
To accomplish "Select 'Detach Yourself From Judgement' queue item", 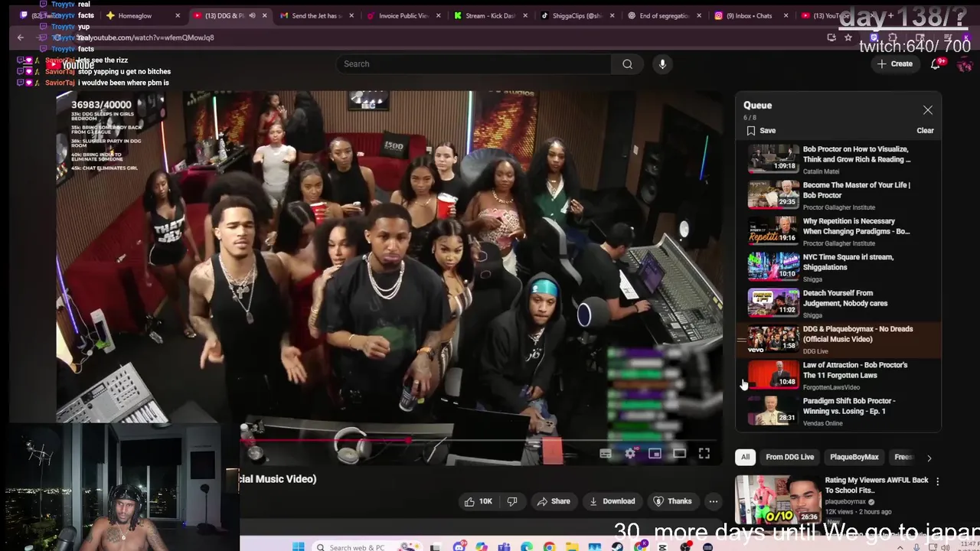I will click(838, 303).
